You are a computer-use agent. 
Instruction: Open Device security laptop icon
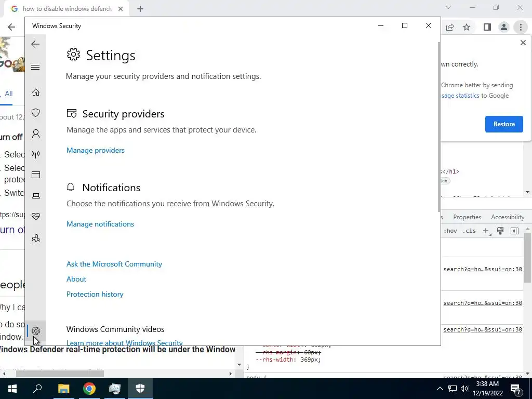coord(36,196)
